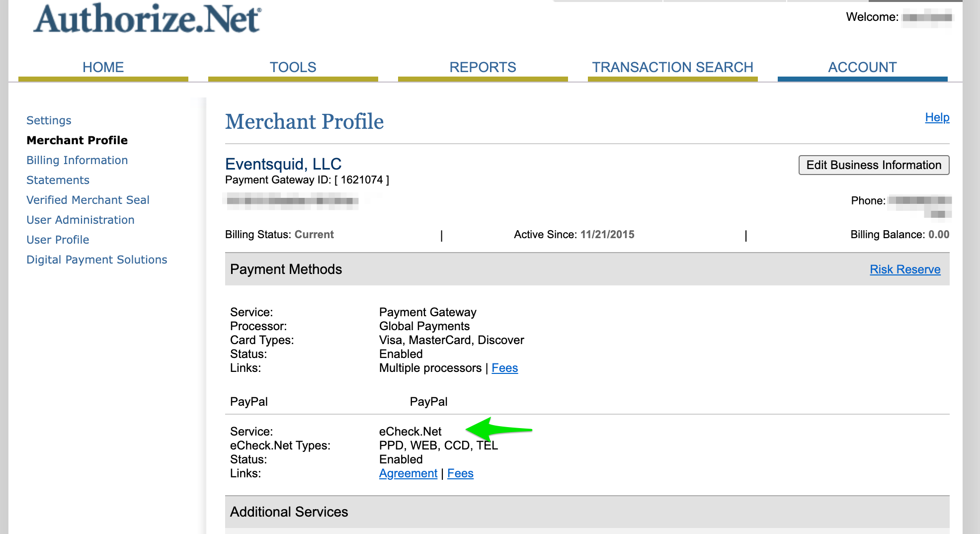This screenshot has height=534, width=980.
Task: Go to TRANSACTION SEARCH tab
Action: (x=673, y=67)
